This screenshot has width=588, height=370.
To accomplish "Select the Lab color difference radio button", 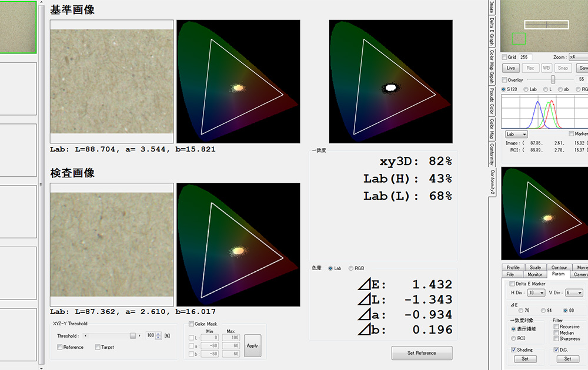I will [x=330, y=268].
